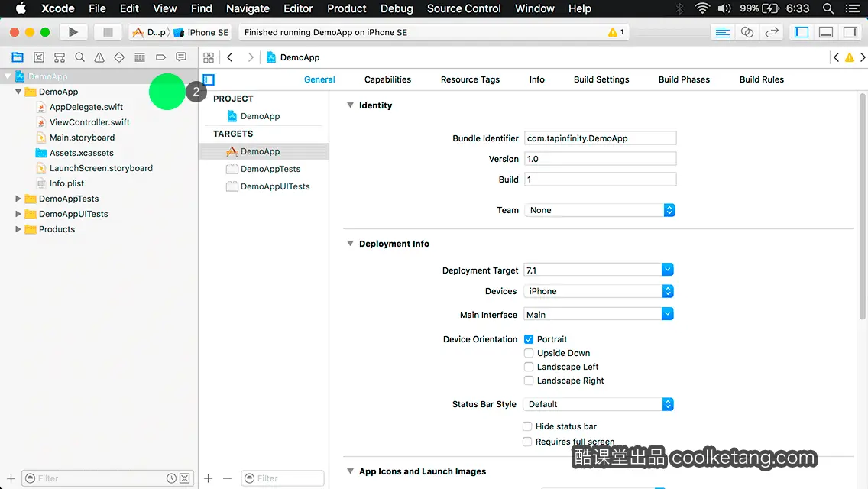The image size is (868, 489).
Task: Run the app with the Play button
Action: 73,32
